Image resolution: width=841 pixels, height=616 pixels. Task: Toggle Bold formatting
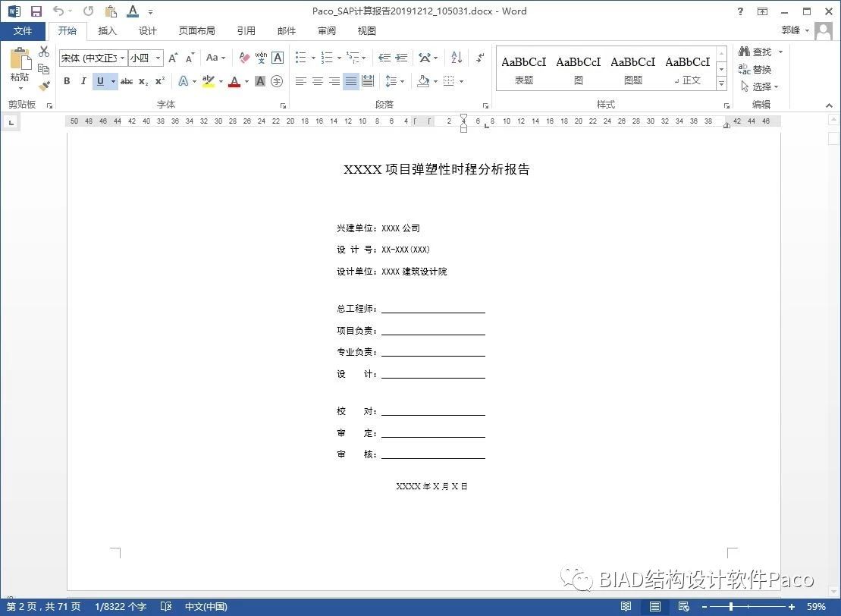67,81
